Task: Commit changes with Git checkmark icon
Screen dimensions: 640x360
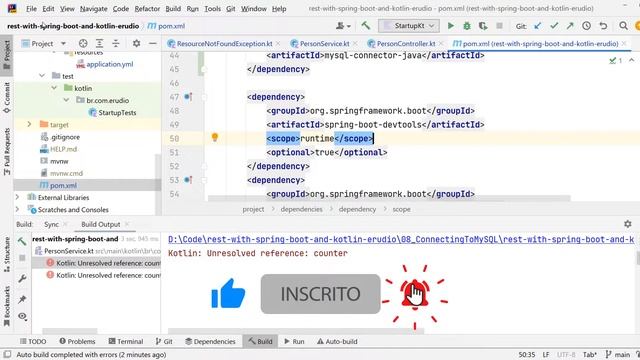Action: (x=554, y=26)
